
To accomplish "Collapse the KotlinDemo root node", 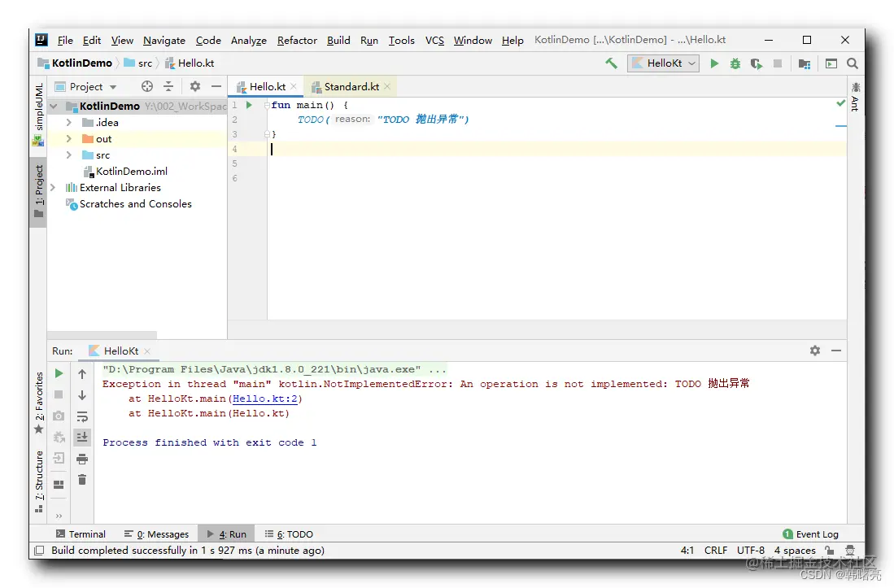I will tap(54, 106).
